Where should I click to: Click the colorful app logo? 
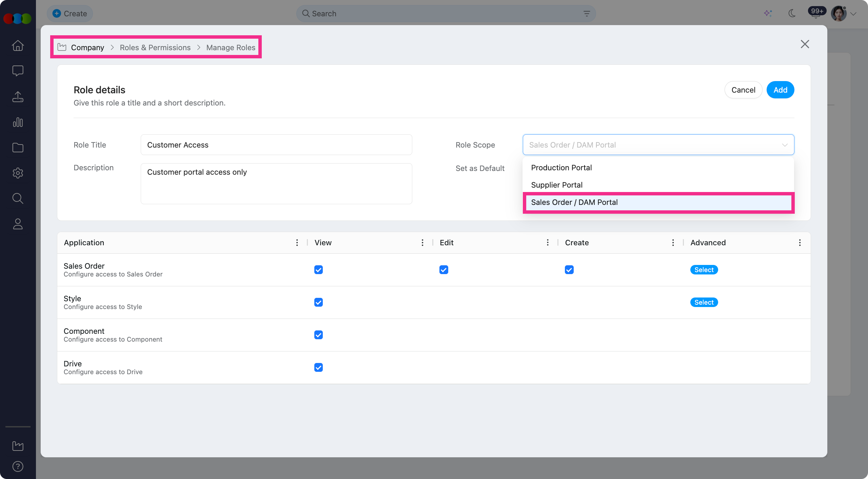[x=17, y=18]
